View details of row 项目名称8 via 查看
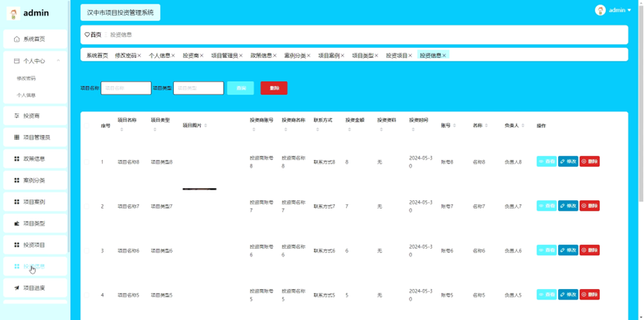 tap(547, 161)
